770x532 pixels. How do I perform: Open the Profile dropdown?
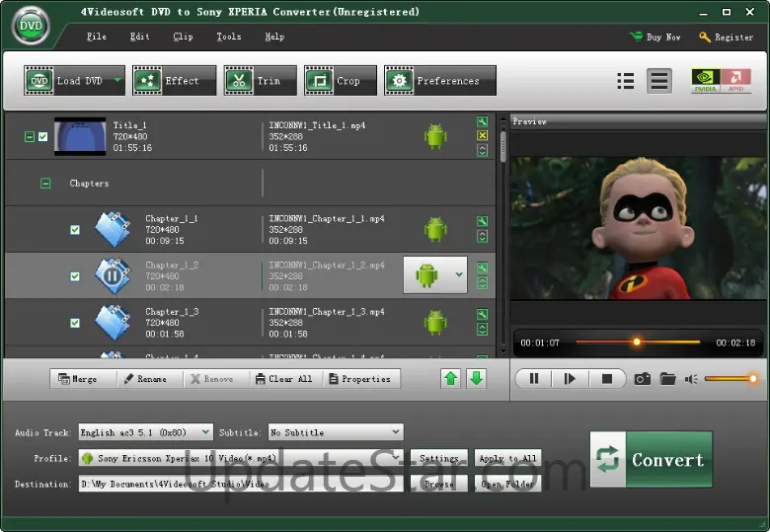[x=241, y=458]
